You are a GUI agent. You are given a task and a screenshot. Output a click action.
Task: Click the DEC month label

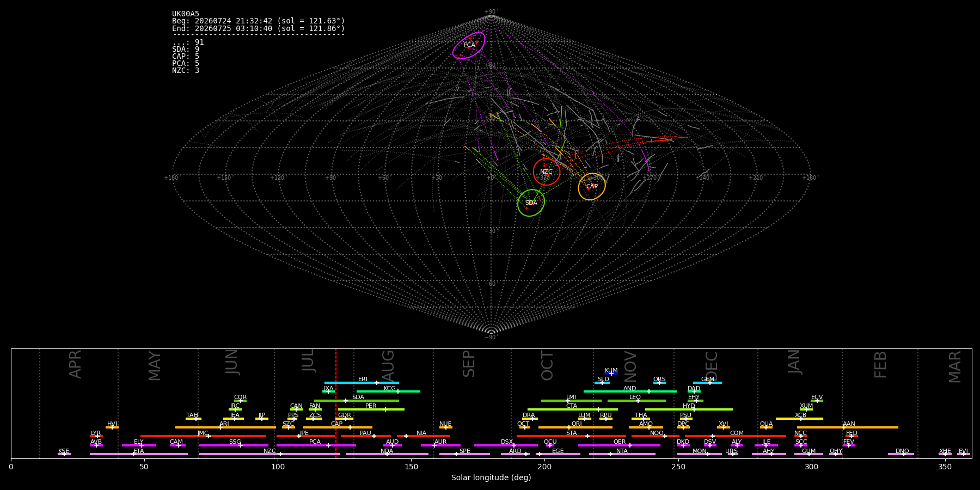[712, 365]
